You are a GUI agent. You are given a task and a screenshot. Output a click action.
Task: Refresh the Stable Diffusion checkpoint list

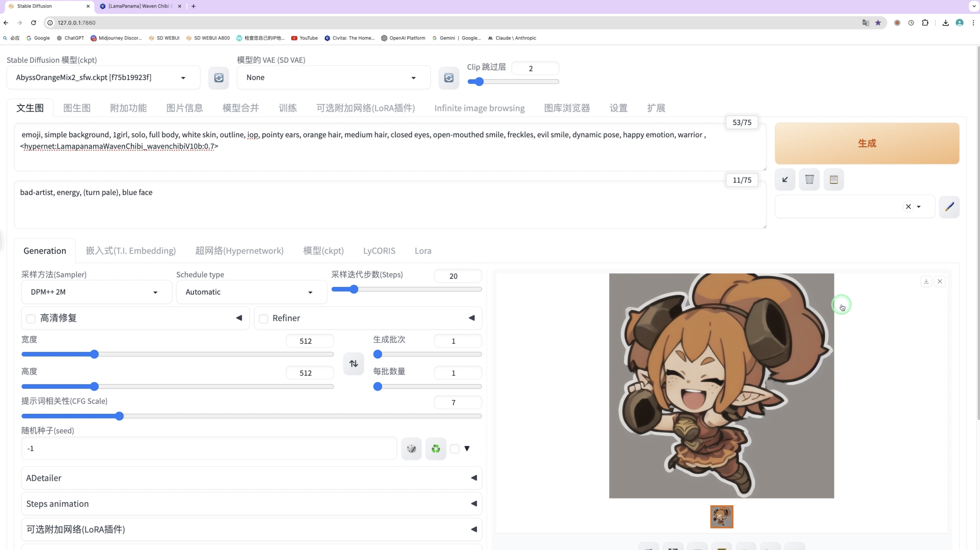[219, 78]
